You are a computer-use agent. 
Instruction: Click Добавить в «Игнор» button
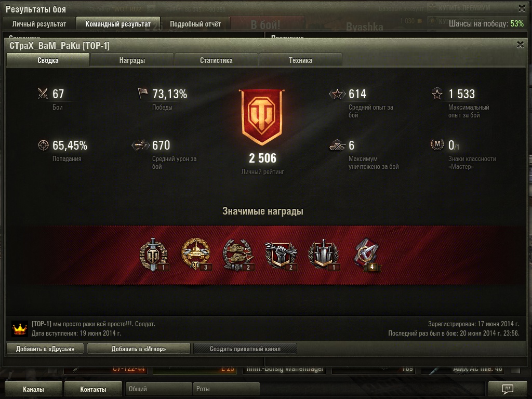(x=138, y=349)
